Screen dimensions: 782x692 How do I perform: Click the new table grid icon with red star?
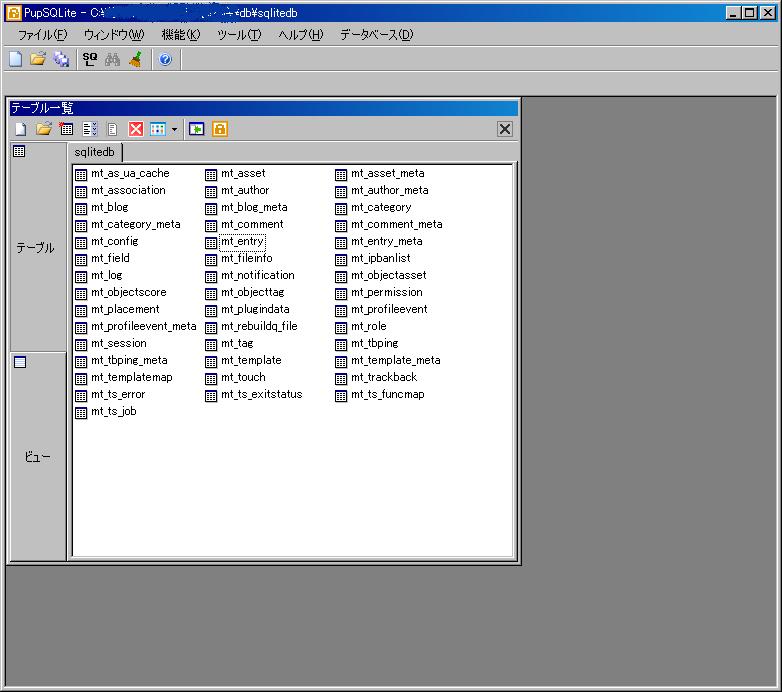pos(66,130)
